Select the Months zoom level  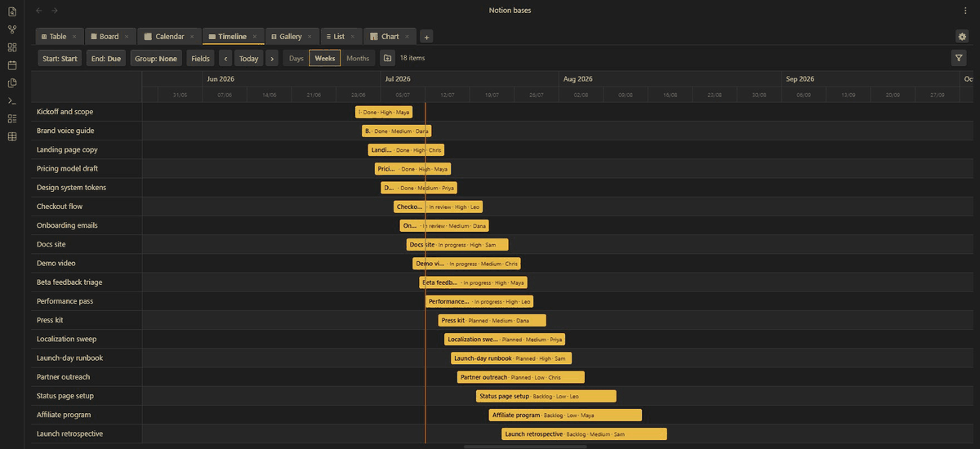point(358,58)
